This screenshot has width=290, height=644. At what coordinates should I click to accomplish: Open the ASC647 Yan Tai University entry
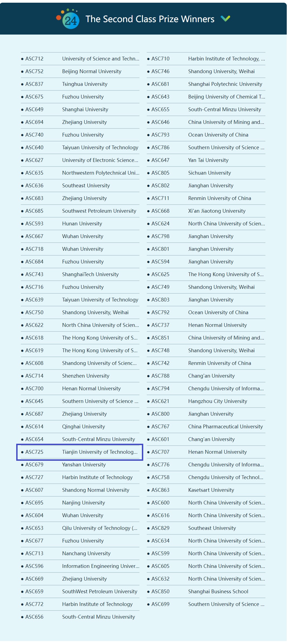click(x=206, y=160)
